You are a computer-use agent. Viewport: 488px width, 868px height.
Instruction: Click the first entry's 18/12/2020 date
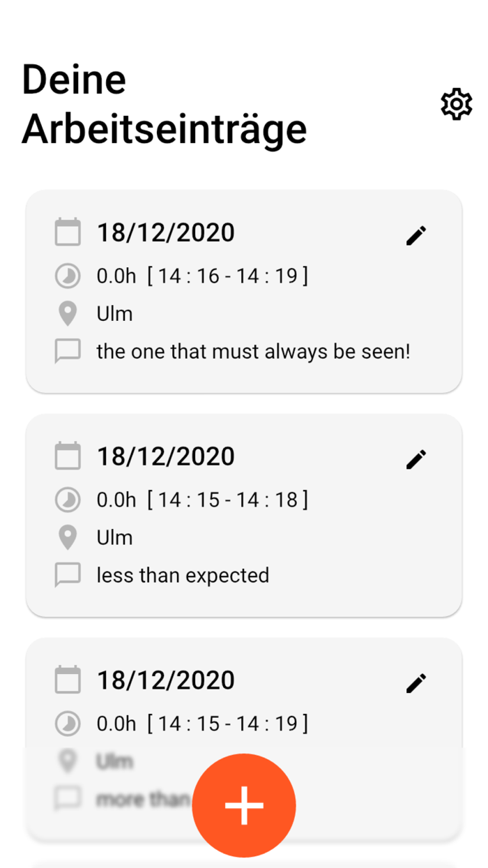coord(166,232)
